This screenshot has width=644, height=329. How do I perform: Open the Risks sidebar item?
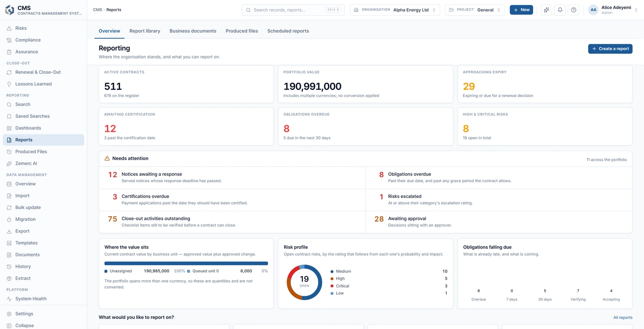(43, 28)
